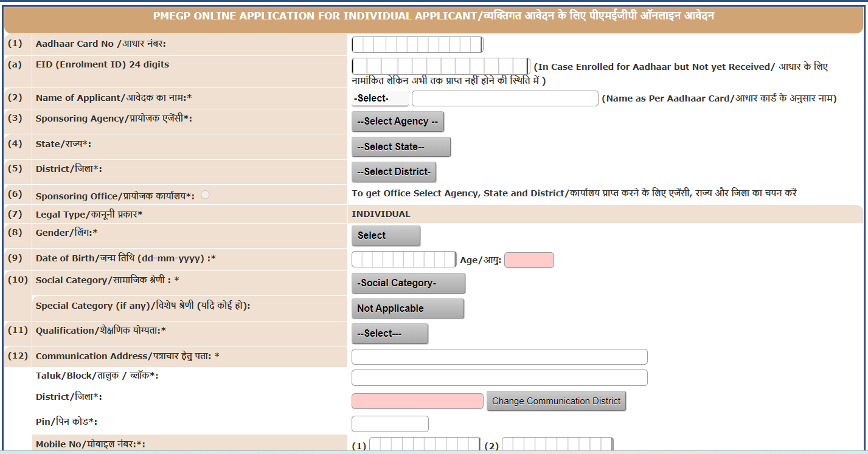Click the Taluk/Block text field
This screenshot has height=454, width=868.
tap(499, 377)
